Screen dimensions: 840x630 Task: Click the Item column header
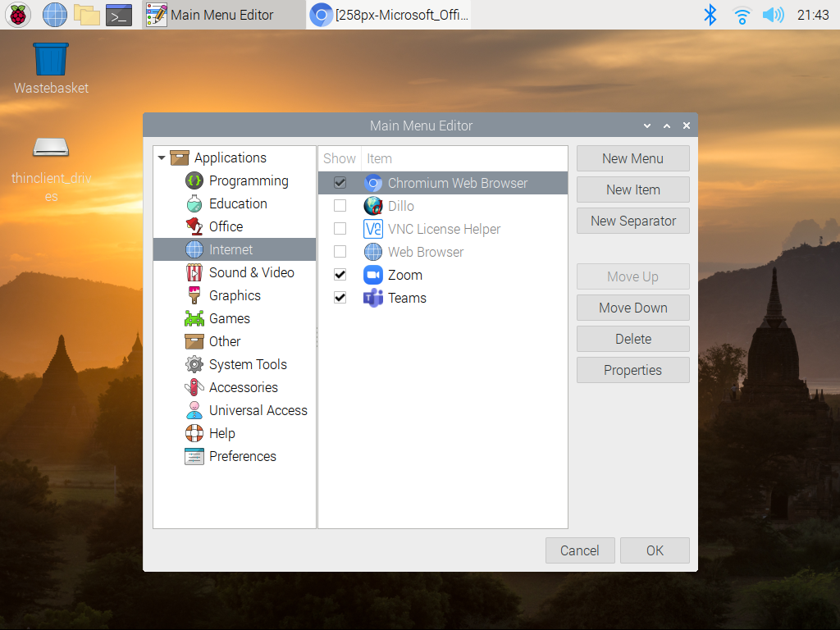[464, 158]
